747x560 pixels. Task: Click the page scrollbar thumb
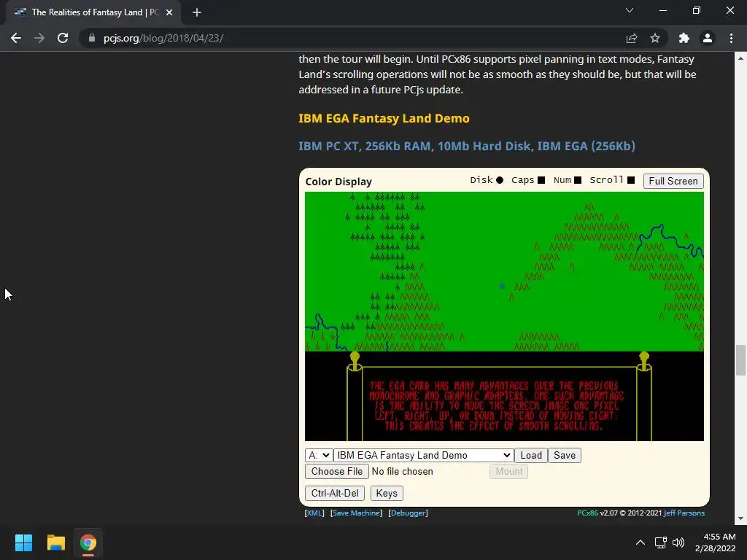[740, 360]
